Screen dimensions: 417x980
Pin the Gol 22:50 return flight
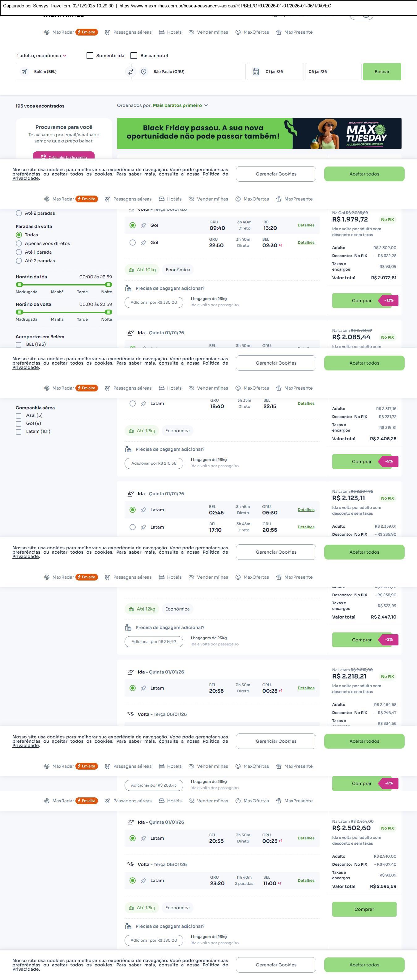tap(143, 243)
